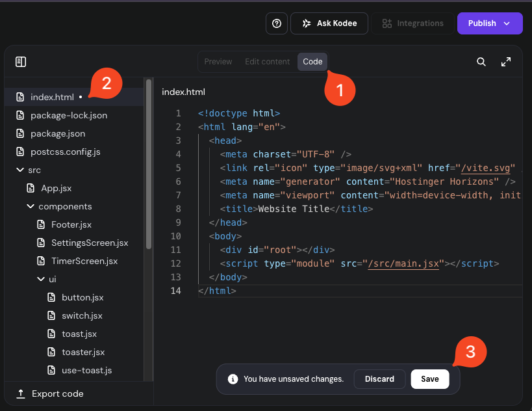Click the package-lock.json file icon
The height and width of the screenshot is (411, 532).
tap(20, 116)
